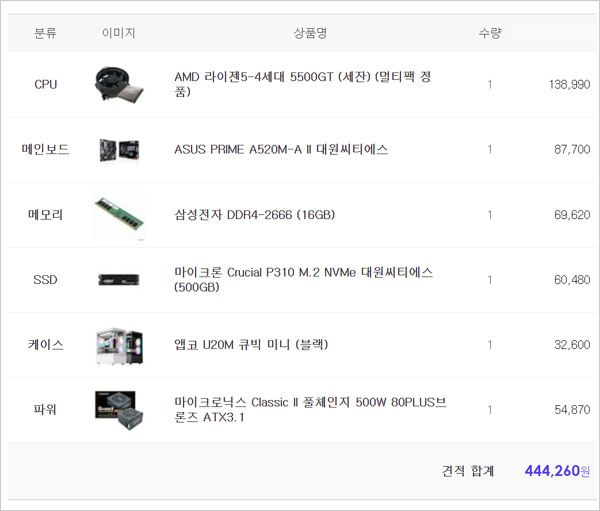Click the CPU price 138,990
Image resolution: width=600 pixels, height=511 pixels.
[x=569, y=85]
